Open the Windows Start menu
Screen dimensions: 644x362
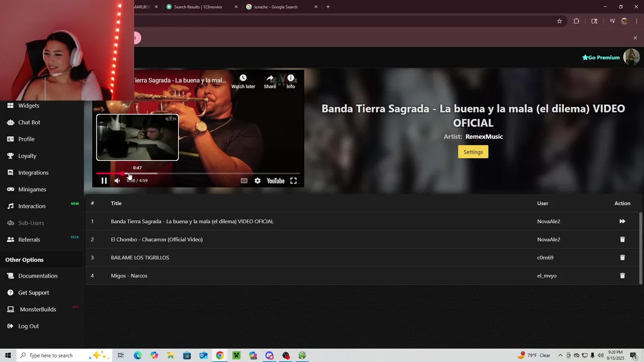tap(8, 355)
